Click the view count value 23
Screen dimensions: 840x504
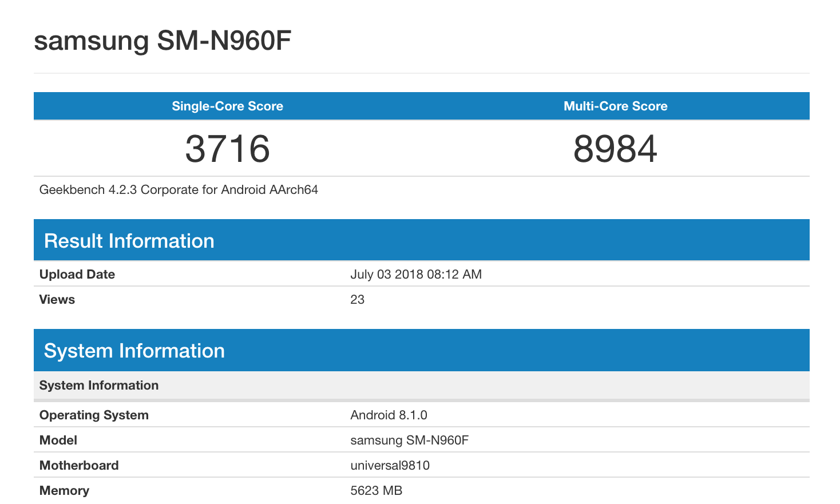[x=358, y=300]
